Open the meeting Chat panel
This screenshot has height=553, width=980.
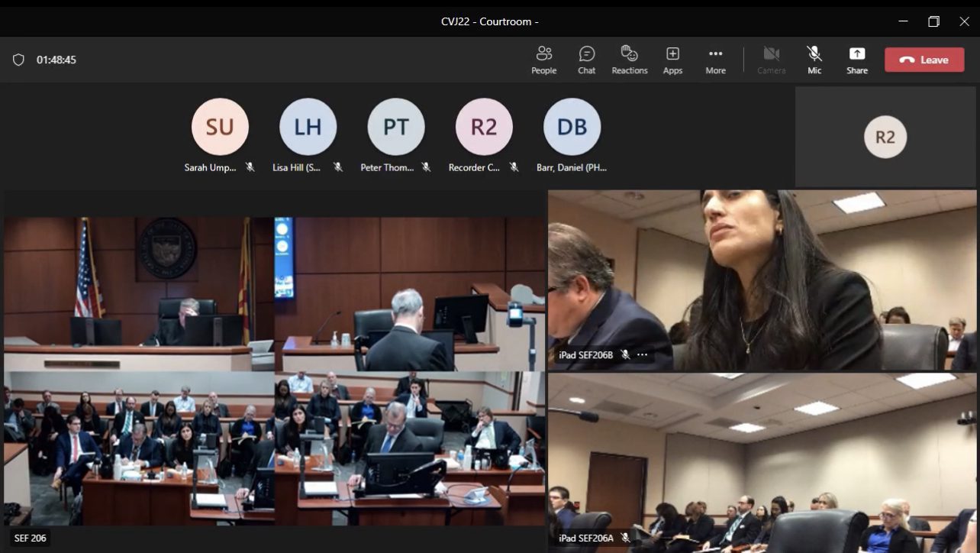coord(586,60)
